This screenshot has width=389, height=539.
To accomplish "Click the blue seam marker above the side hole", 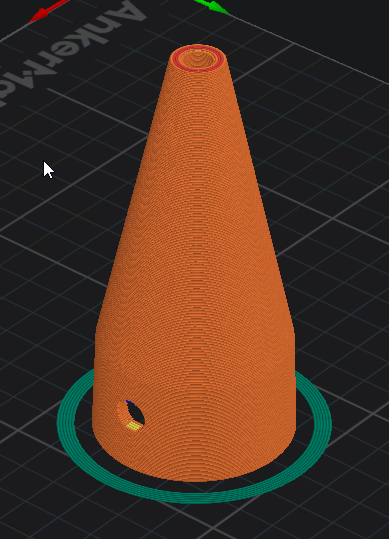I will click(x=129, y=402).
